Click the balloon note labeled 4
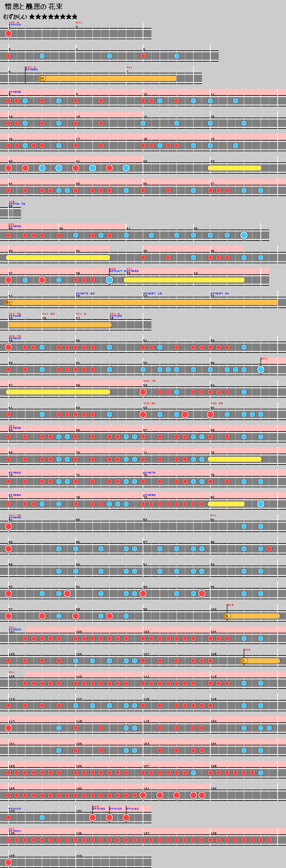 click(x=244, y=661)
